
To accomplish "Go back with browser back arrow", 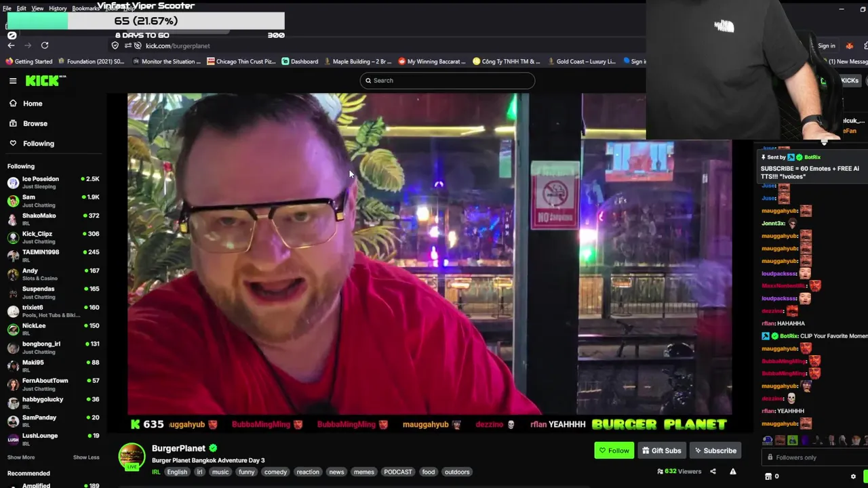I will point(11,45).
